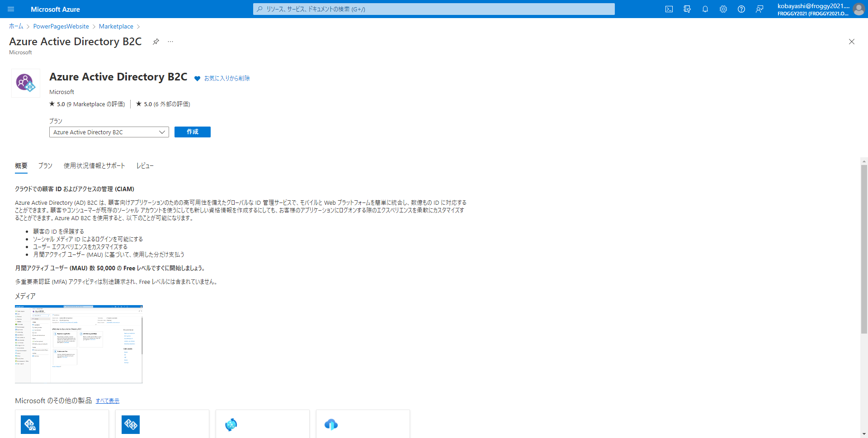Open the Azure portal hamburger menu
868x438 pixels.
pyautogui.click(x=11, y=9)
